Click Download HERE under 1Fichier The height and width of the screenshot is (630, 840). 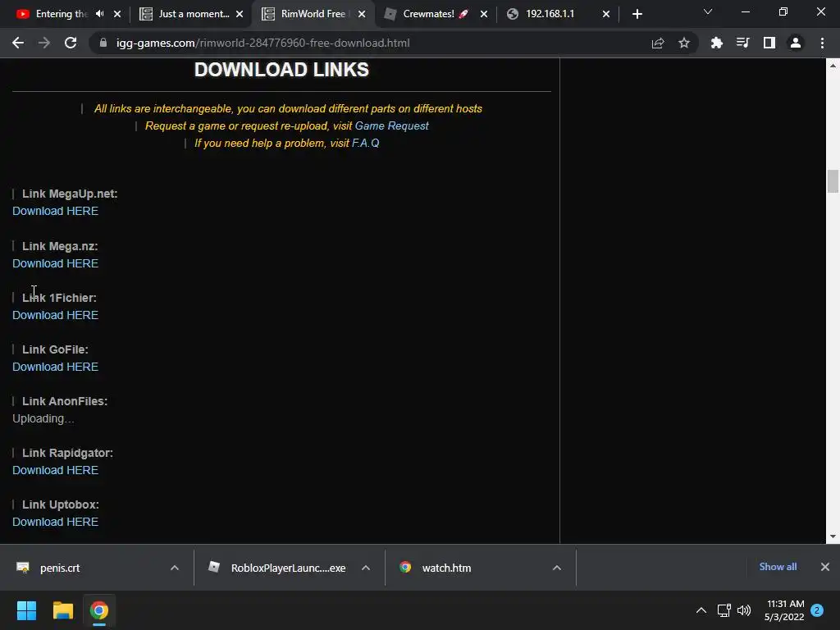tap(55, 315)
